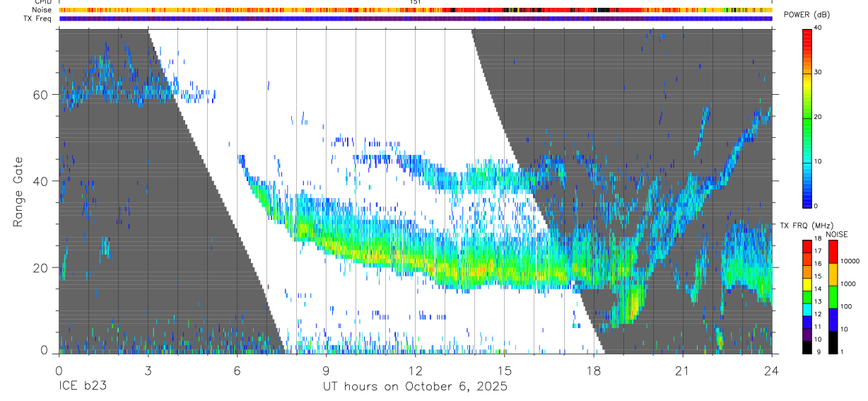Click x-axis tick label '24'
Screen dimensions: 868x401
(x=772, y=370)
